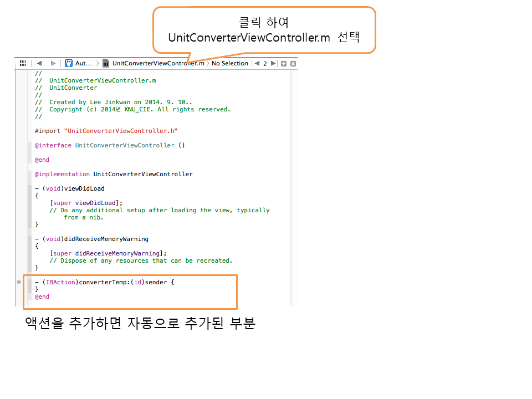Screen dimensions: 532x399
Task: Jump to next counterpart file arrow
Action: 273,64
